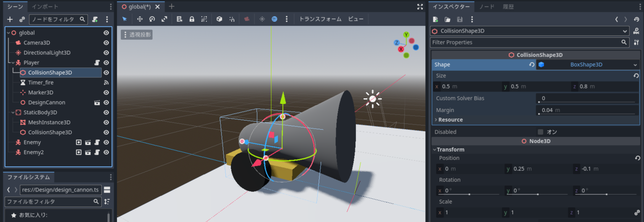Toggle the camera override icon

(247, 19)
